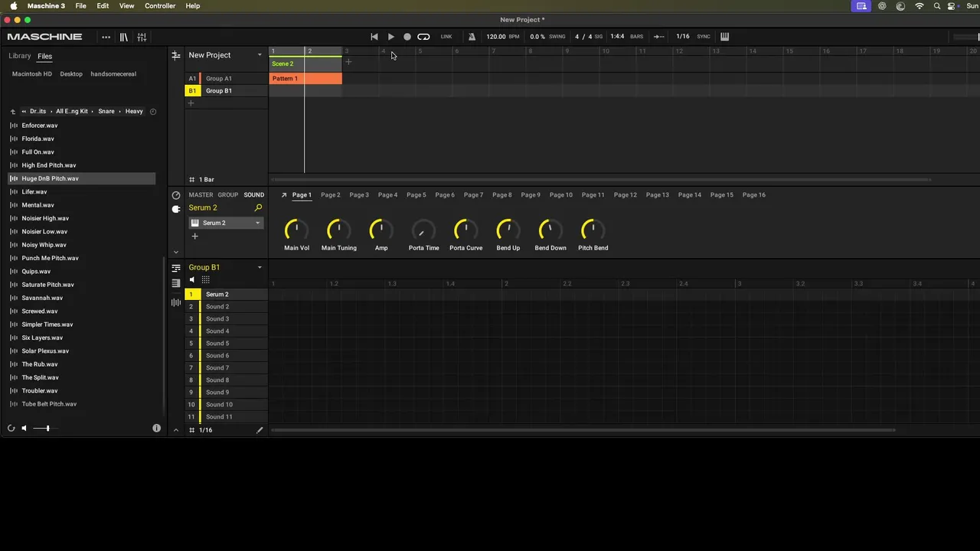
Task: Adjust the Main Vol knob
Action: click(x=296, y=229)
